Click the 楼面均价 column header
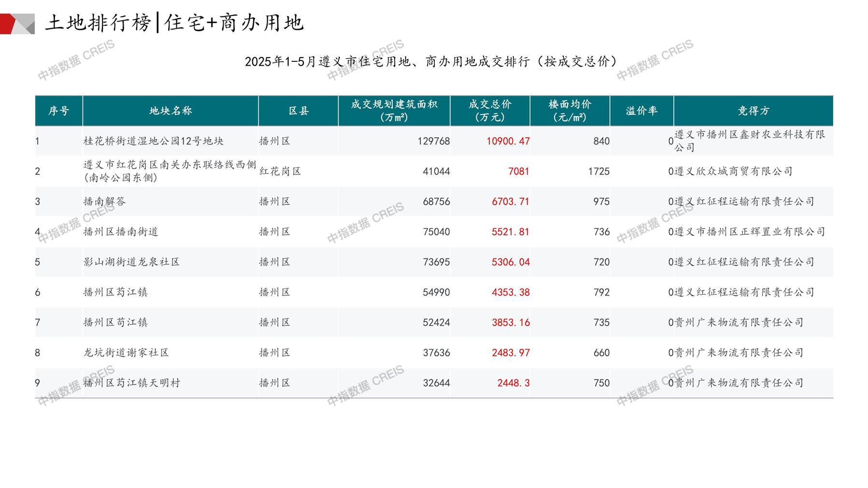868x488 pixels. (x=570, y=111)
